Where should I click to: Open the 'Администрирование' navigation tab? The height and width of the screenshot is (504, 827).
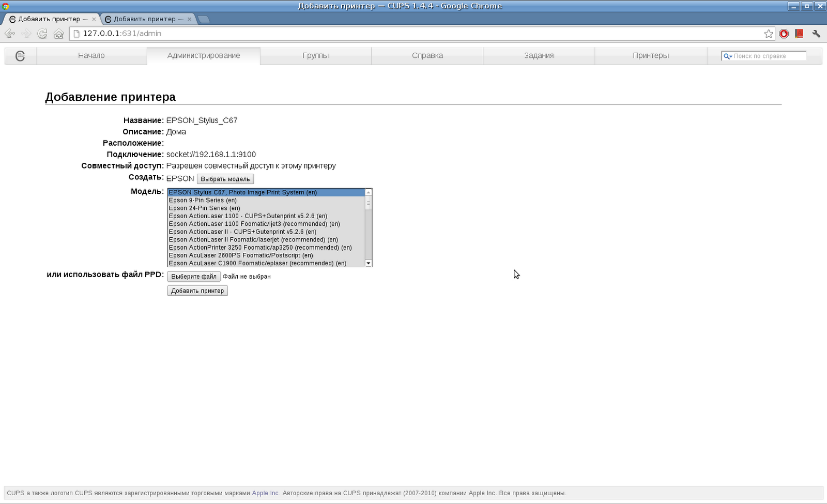pos(204,56)
